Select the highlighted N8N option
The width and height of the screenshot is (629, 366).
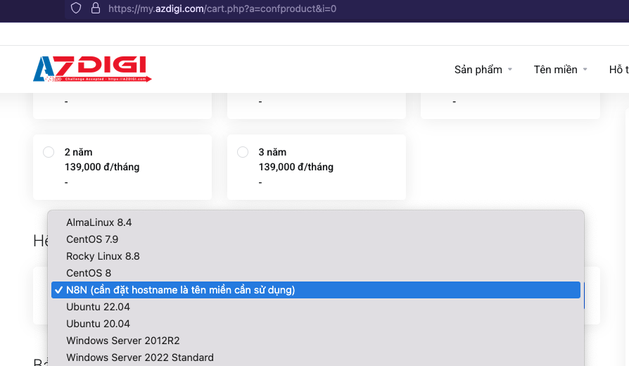pyautogui.click(x=316, y=290)
